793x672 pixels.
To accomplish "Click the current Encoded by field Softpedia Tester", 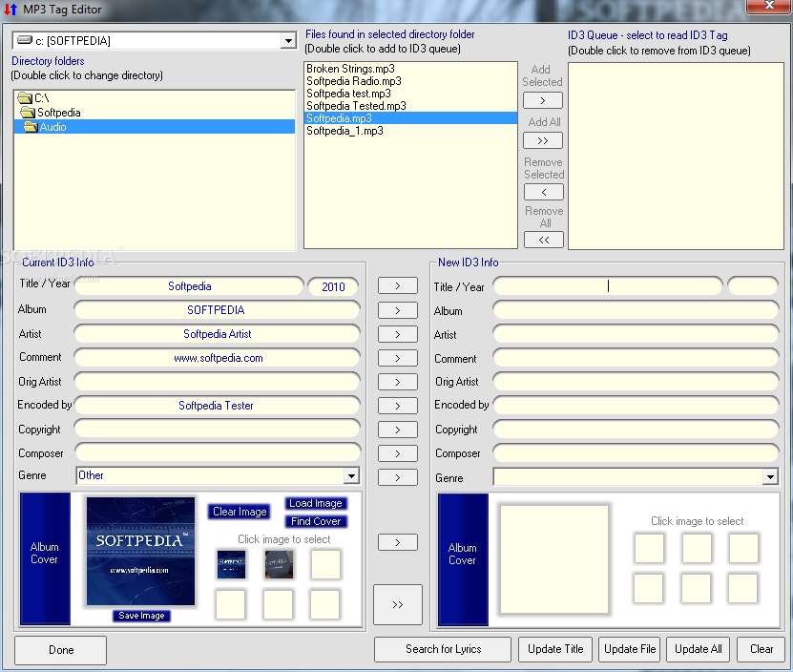I will tap(217, 406).
